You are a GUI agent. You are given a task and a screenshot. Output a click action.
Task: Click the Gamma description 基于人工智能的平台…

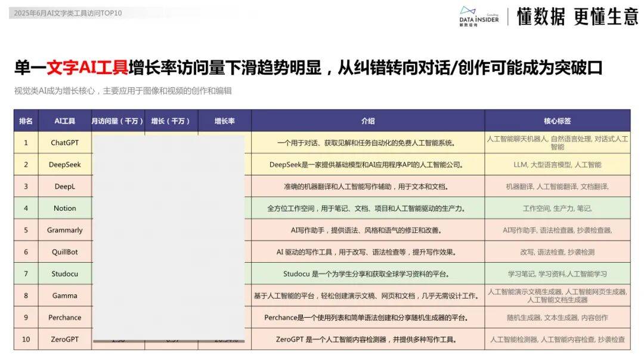[366, 296]
